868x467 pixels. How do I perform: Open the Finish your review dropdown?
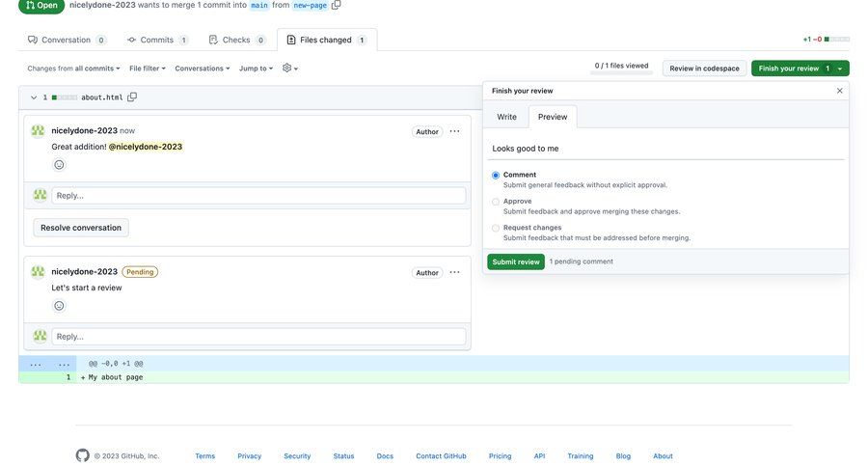pyautogui.click(x=800, y=69)
